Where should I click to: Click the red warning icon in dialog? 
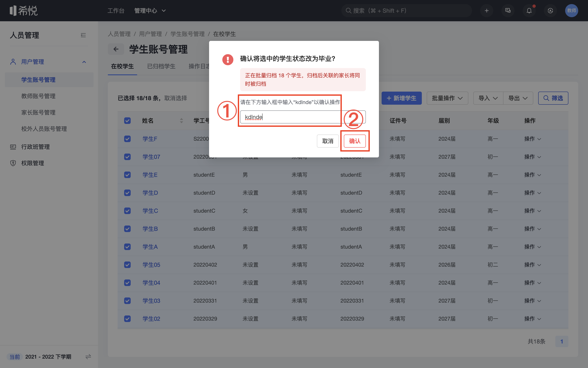[x=228, y=59]
